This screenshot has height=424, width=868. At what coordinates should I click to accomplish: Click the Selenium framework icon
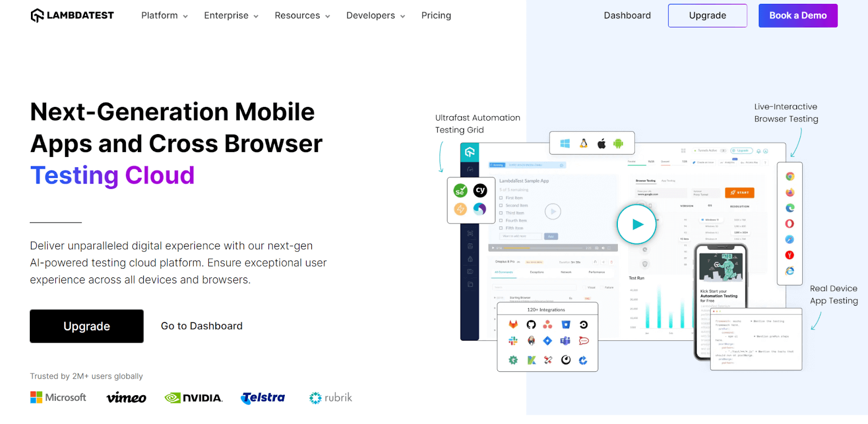[x=460, y=191]
